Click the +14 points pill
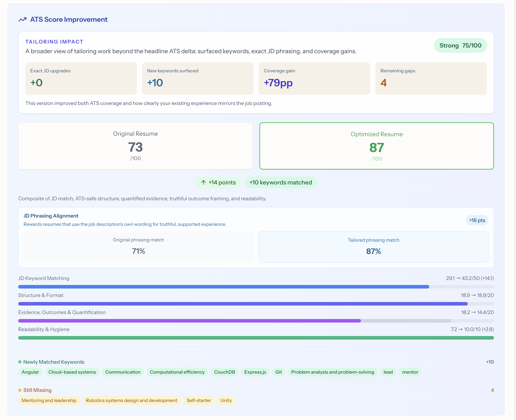 [218, 182]
